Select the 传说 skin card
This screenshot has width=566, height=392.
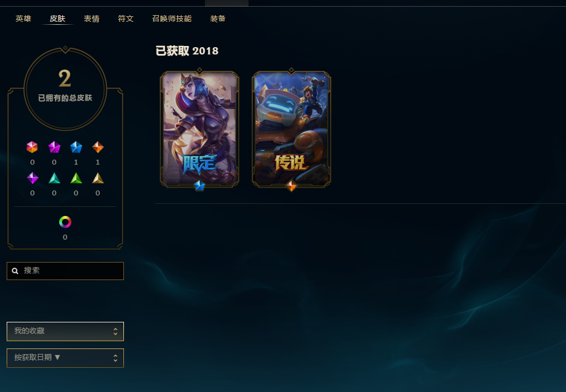tap(291, 129)
